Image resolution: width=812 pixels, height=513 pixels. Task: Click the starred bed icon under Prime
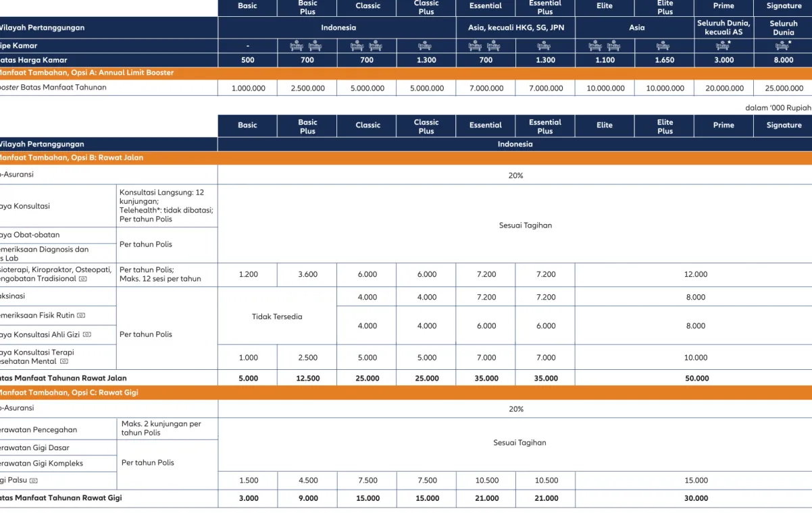724,46
